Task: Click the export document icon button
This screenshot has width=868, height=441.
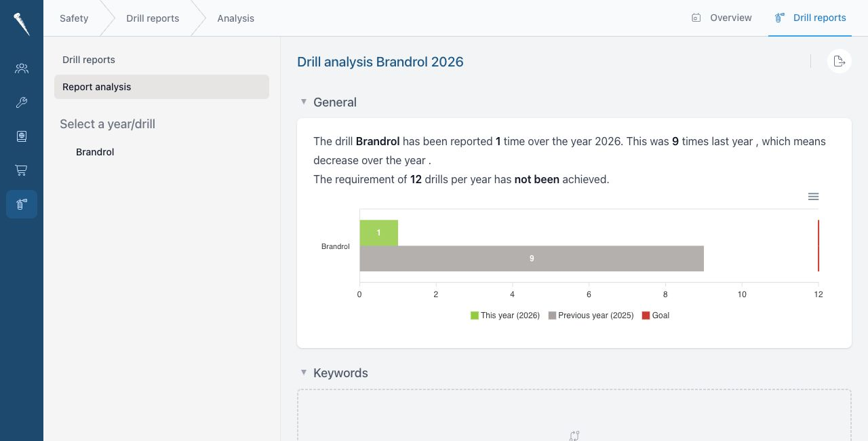Action: [x=840, y=62]
